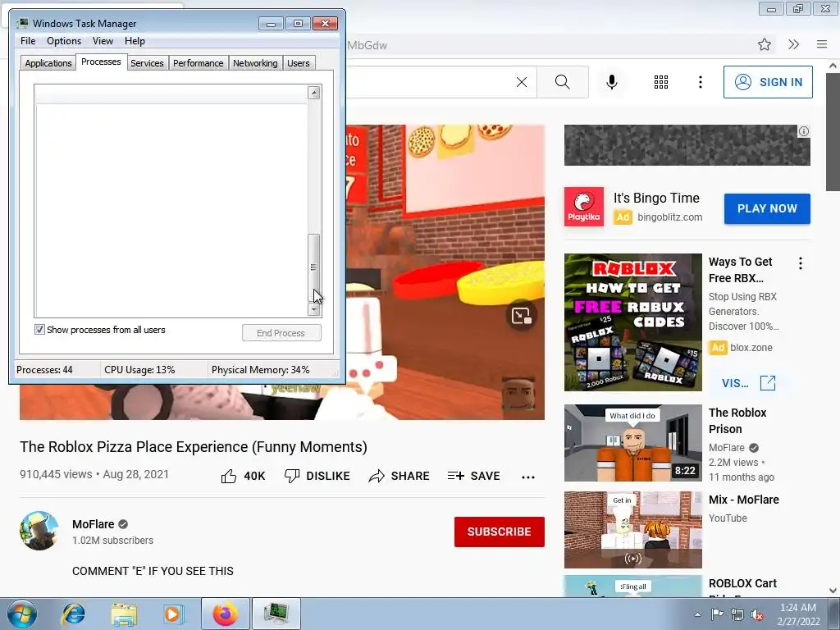Screen dimensions: 840x630
Task: Bookmark page with the star icon
Action: pyautogui.click(x=765, y=44)
